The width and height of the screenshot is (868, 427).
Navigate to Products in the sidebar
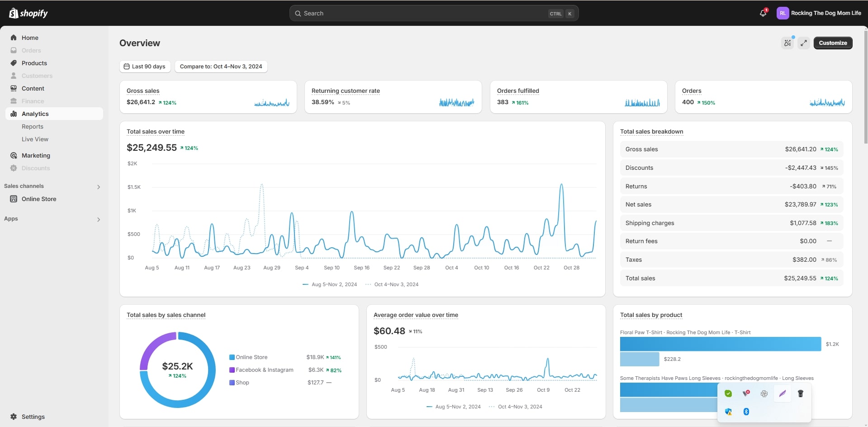[x=34, y=63]
